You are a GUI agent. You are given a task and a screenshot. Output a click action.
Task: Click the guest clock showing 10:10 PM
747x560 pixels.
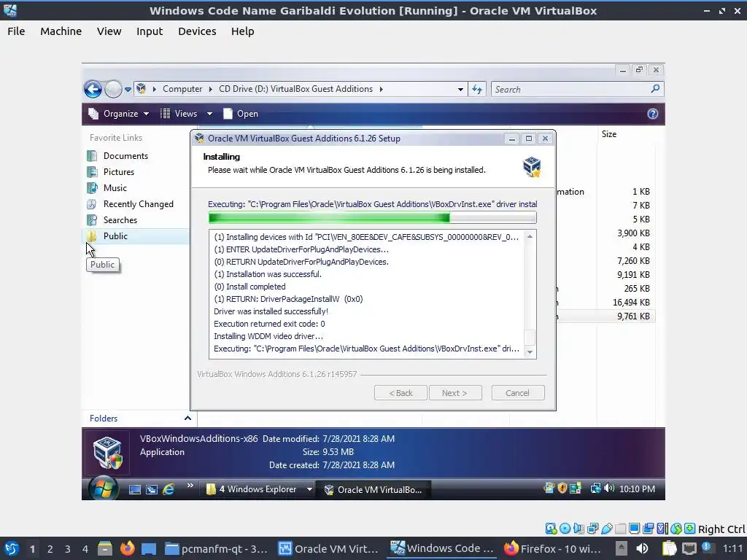coord(637,489)
